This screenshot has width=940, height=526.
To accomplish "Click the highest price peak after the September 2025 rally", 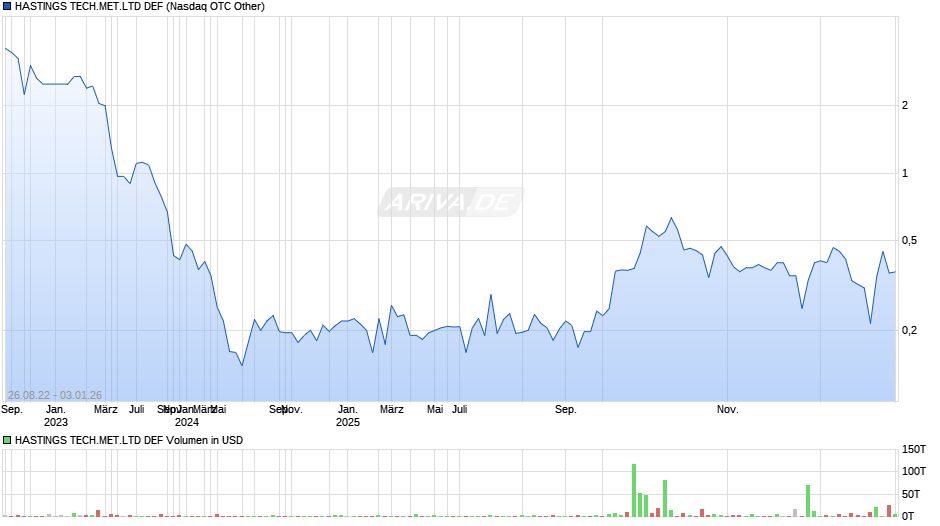I will point(671,218).
